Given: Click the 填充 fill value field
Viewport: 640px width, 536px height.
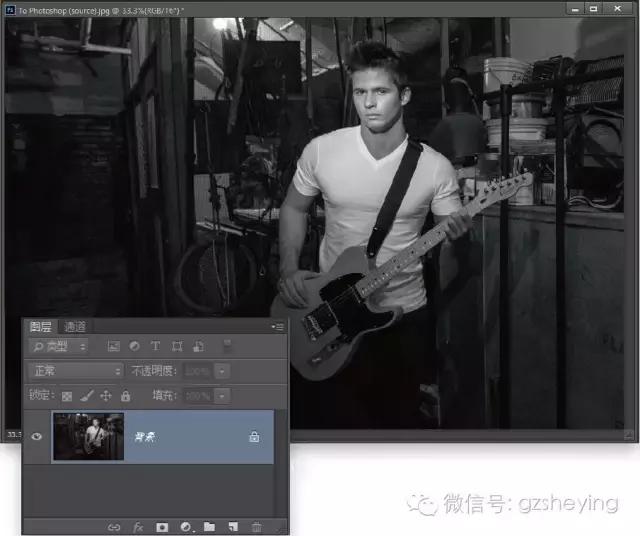Looking at the screenshot, I should coord(198,396).
